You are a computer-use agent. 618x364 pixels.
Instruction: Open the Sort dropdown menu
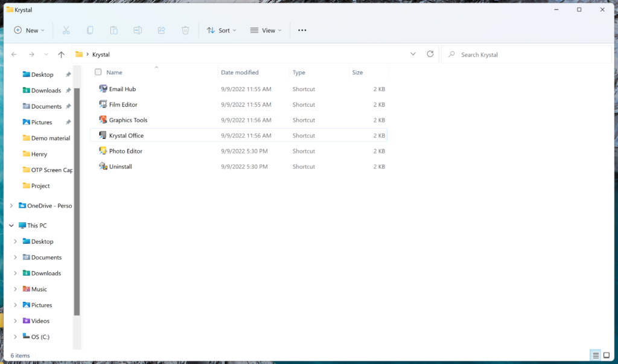click(x=221, y=30)
